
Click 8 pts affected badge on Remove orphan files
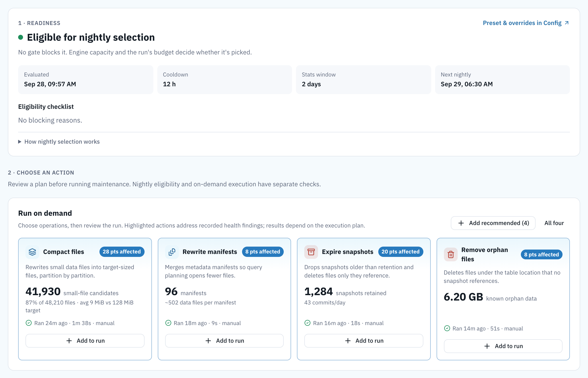(542, 254)
